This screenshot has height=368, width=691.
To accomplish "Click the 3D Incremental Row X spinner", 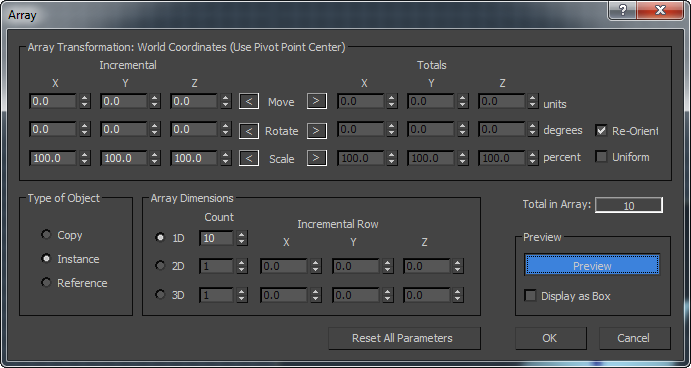I will (x=316, y=295).
